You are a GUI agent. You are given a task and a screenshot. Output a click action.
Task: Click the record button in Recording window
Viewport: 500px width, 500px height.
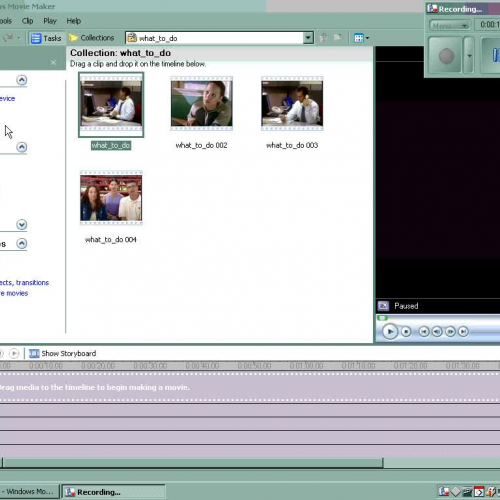pyautogui.click(x=446, y=55)
